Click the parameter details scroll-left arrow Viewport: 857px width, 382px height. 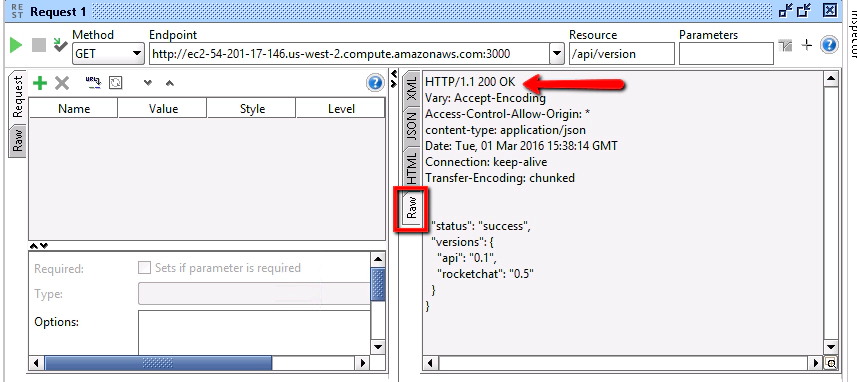pyautogui.click(x=36, y=362)
